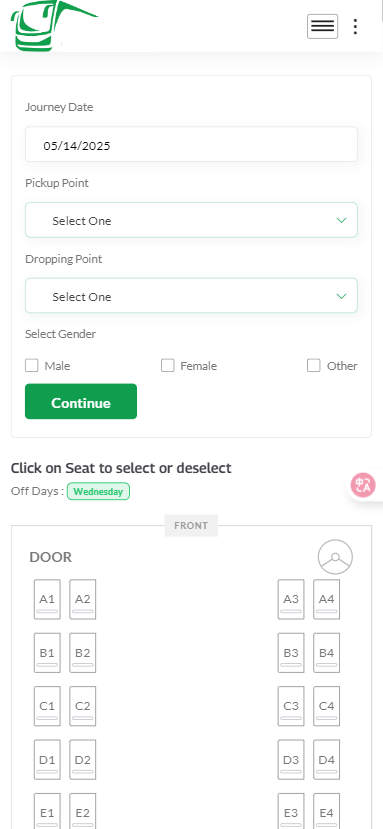Check the Female gender checkbox
This screenshot has height=829, width=383.
pyautogui.click(x=168, y=365)
